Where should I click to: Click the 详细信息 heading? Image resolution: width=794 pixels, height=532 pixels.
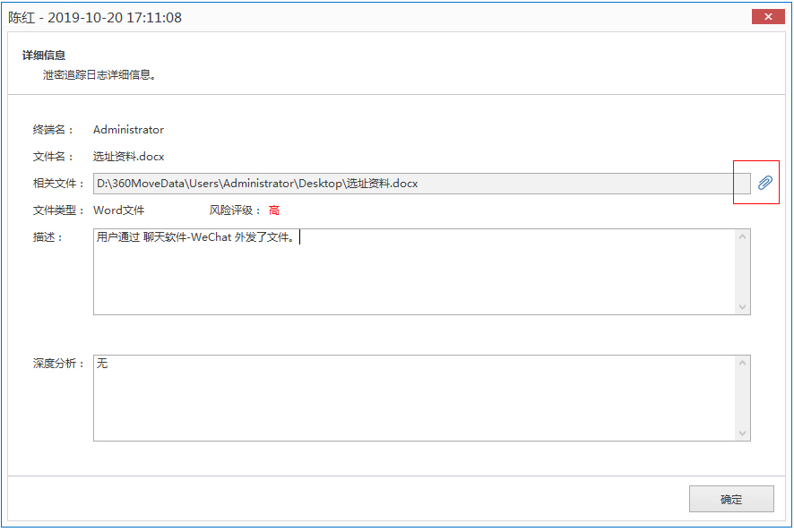pos(44,56)
